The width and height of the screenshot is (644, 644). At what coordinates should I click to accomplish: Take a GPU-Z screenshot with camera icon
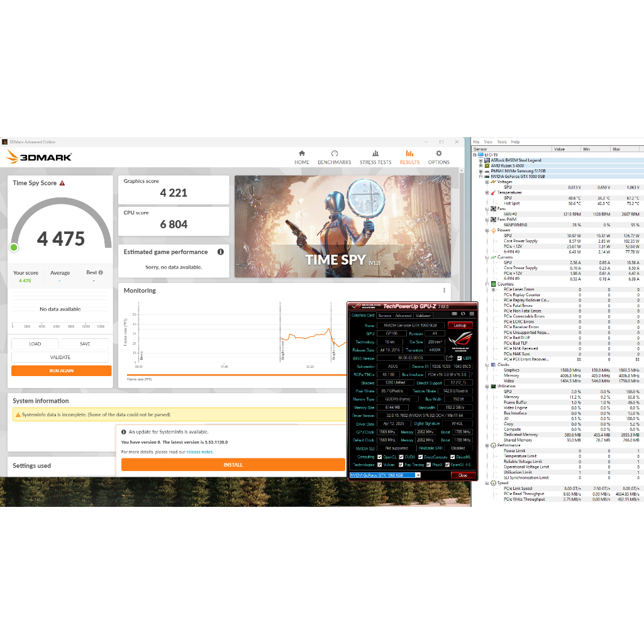click(455, 314)
